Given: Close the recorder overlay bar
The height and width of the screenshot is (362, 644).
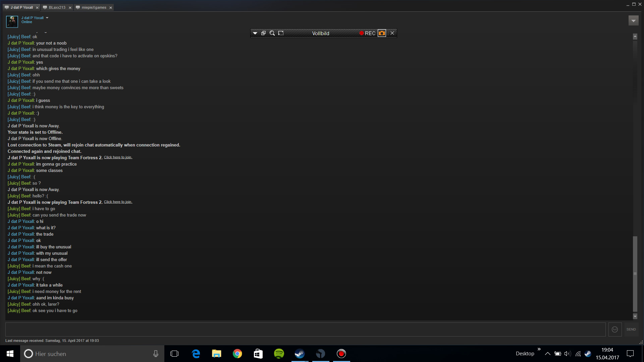Looking at the screenshot, I should (x=392, y=33).
